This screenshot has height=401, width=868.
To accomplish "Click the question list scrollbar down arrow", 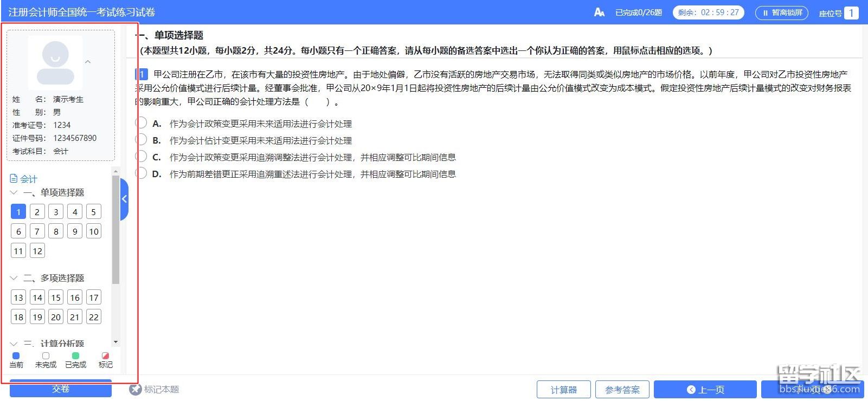I will (x=115, y=342).
